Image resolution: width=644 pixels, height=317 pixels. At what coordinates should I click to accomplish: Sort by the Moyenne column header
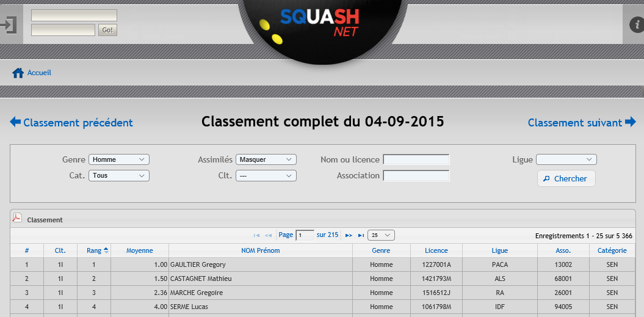140,250
